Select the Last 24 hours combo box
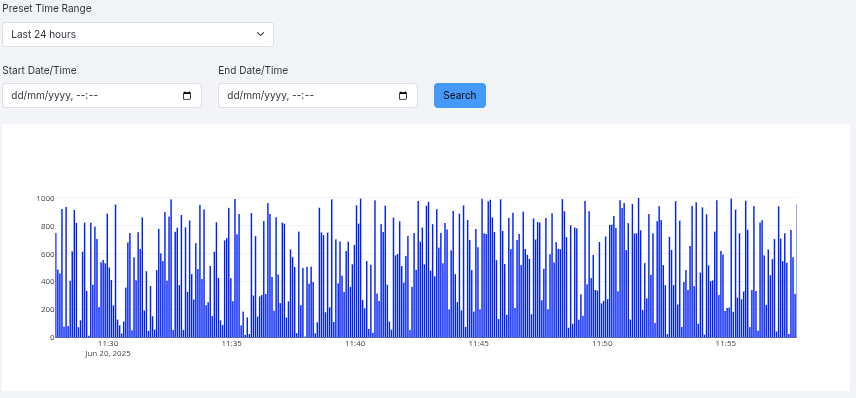This screenshot has height=398, width=856. tap(138, 34)
